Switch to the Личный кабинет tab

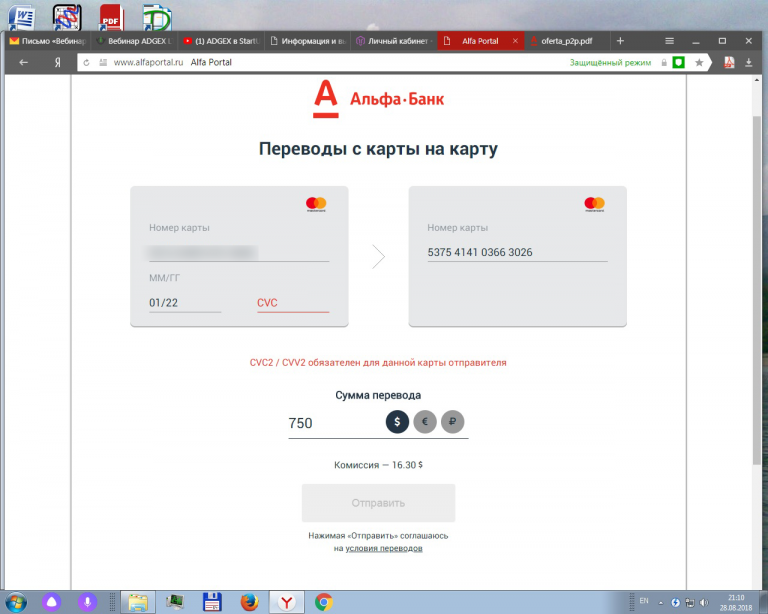(394, 41)
